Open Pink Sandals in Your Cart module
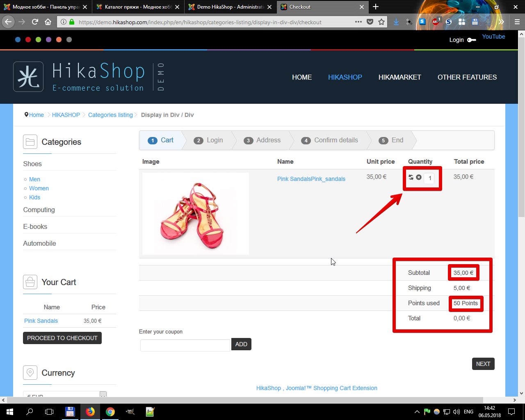 click(x=41, y=321)
